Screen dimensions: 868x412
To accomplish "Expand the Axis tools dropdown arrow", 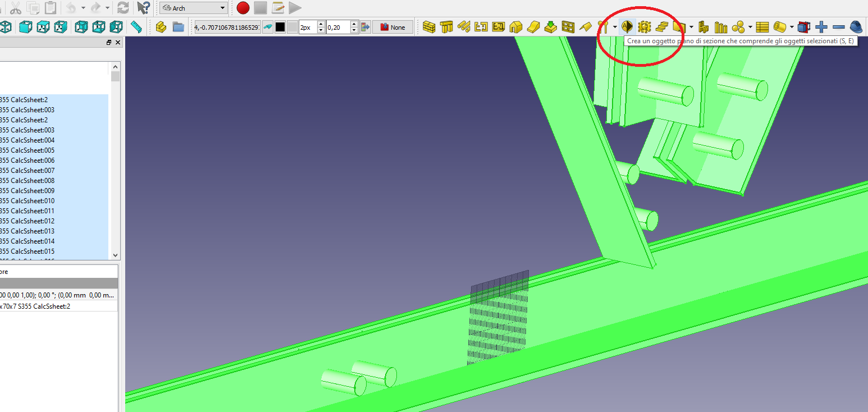I will [x=615, y=26].
